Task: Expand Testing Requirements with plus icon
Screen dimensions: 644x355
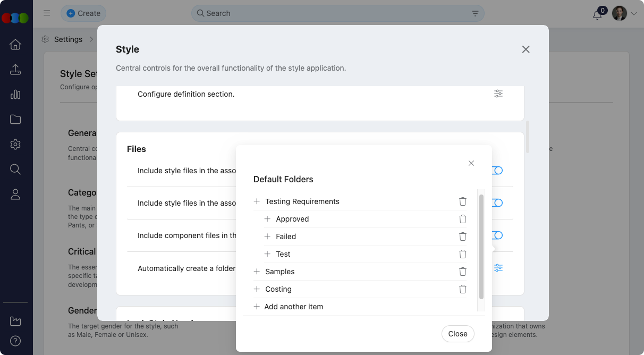Action: click(257, 201)
